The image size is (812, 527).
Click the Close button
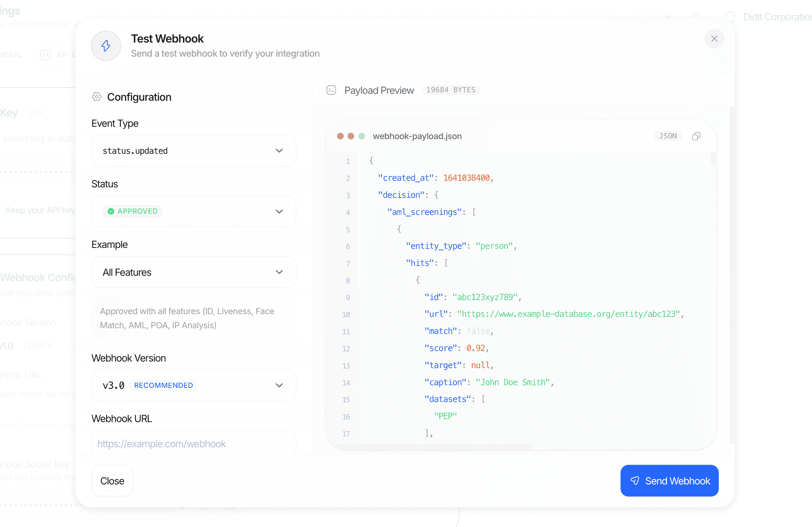111,481
